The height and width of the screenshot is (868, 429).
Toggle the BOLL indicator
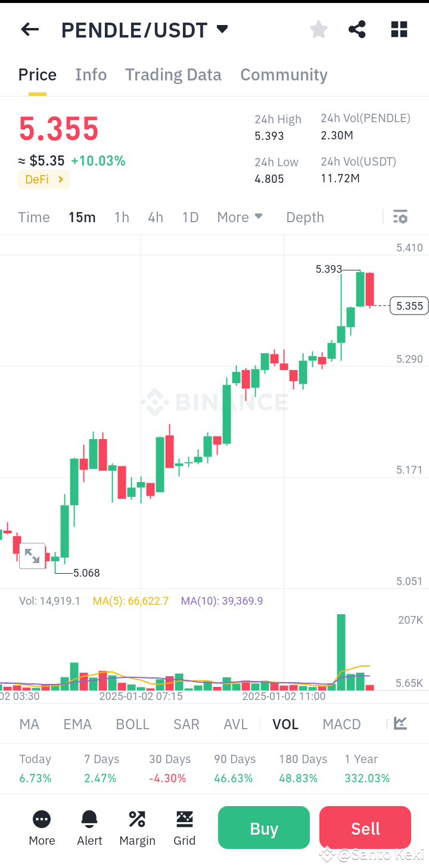[x=132, y=723]
